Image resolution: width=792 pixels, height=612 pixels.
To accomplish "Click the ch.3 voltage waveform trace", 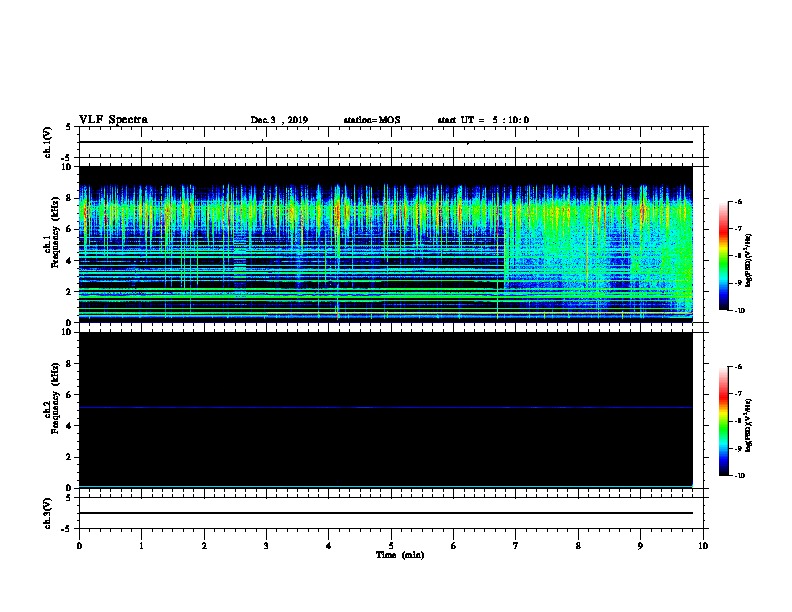I will point(385,513).
